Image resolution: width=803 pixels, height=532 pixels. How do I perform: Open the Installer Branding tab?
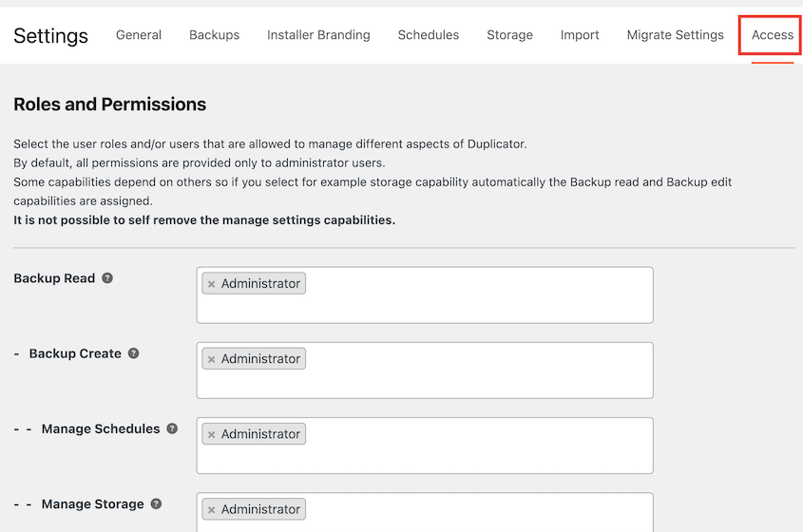[x=318, y=35]
